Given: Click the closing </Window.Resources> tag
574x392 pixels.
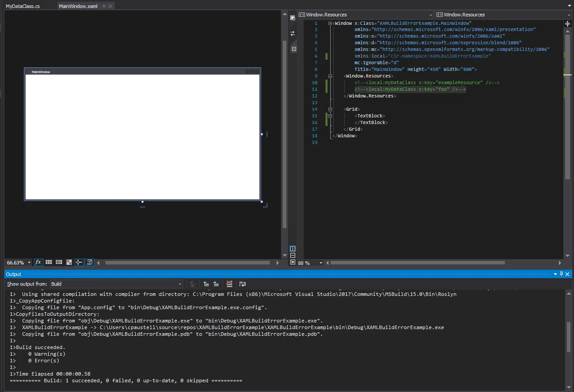Looking at the screenshot, I should 370,96.
